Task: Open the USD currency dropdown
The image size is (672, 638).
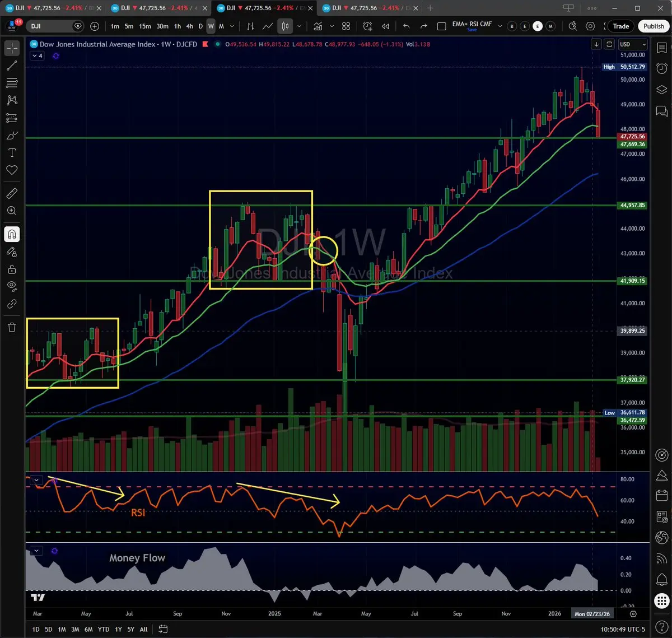Action: tap(633, 44)
